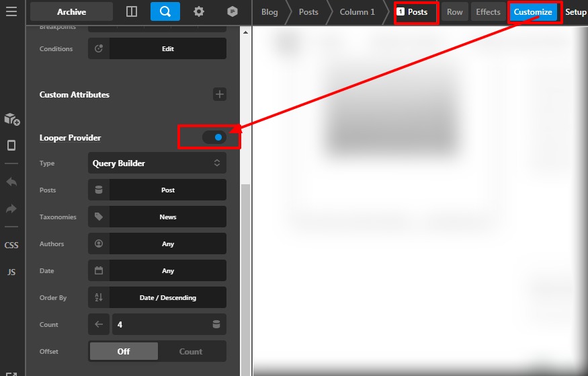This screenshot has height=376, width=588.
Task: Click the Date Any button
Action: [x=167, y=270]
